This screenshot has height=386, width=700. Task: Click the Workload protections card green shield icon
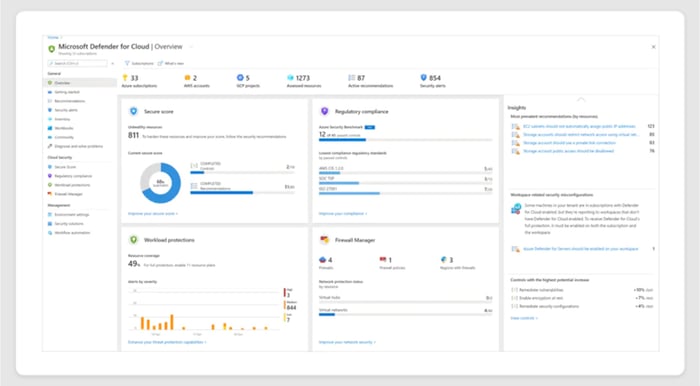(133, 240)
